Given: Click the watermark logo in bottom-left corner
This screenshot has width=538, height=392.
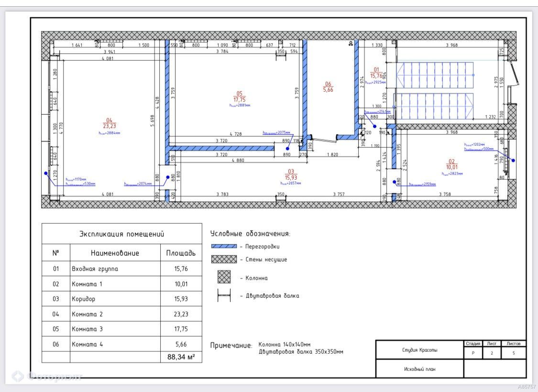Looking at the screenshot, I should pyautogui.click(x=18, y=376).
